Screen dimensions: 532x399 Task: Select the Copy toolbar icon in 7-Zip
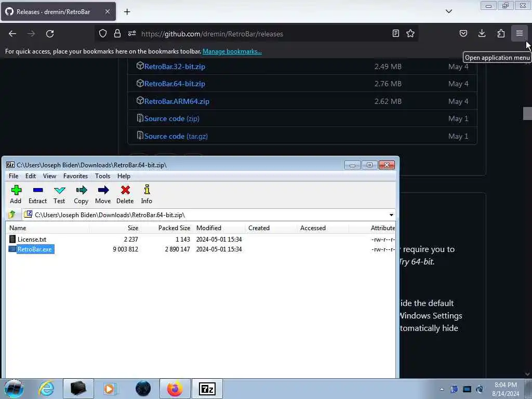(x=81, y=194)
